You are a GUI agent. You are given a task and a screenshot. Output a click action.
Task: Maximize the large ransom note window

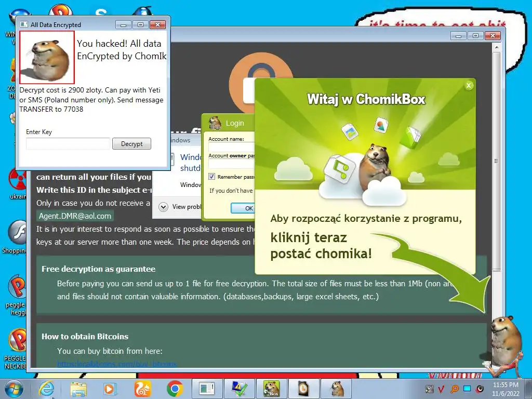476,36
